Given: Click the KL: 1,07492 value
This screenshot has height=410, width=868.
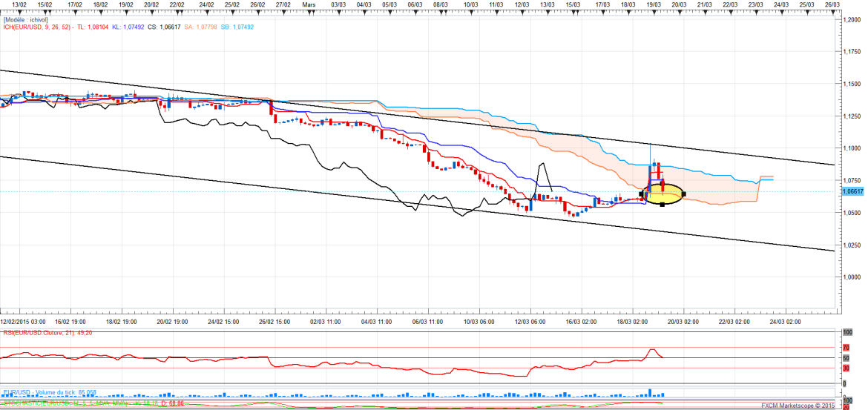Looking at the screenshot, I should (x=130, y=27).
